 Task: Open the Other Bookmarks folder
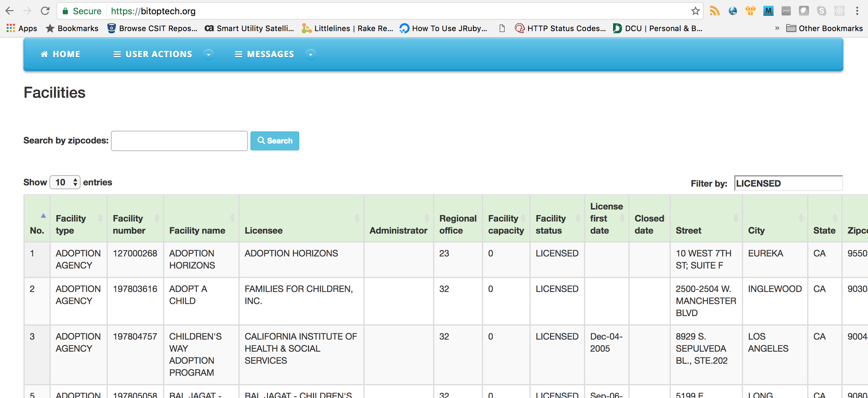click(x=824, y=28)
